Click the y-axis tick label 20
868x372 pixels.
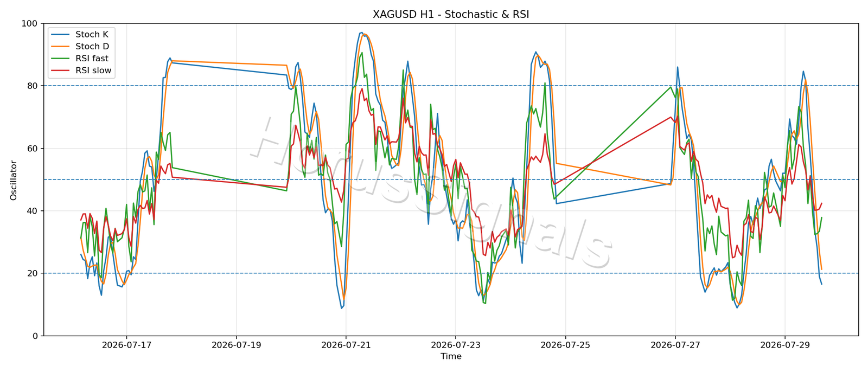point(33,273)
